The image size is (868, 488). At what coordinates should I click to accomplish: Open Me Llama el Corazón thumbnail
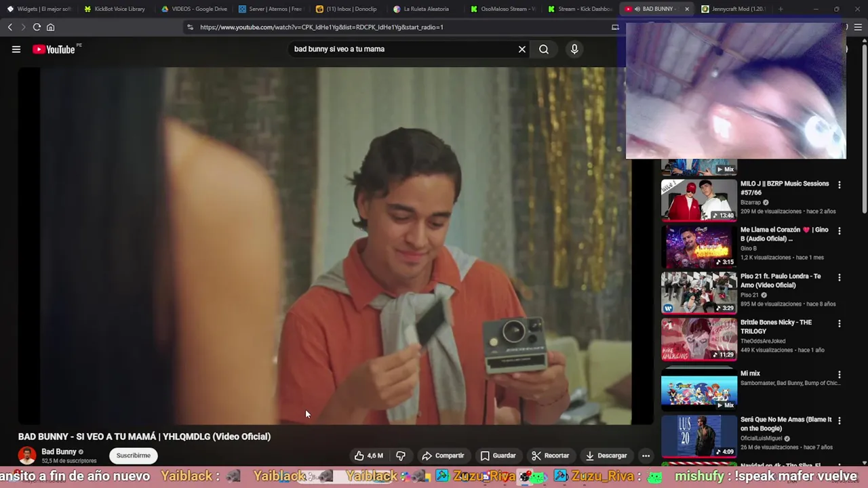tap(699, 247)
